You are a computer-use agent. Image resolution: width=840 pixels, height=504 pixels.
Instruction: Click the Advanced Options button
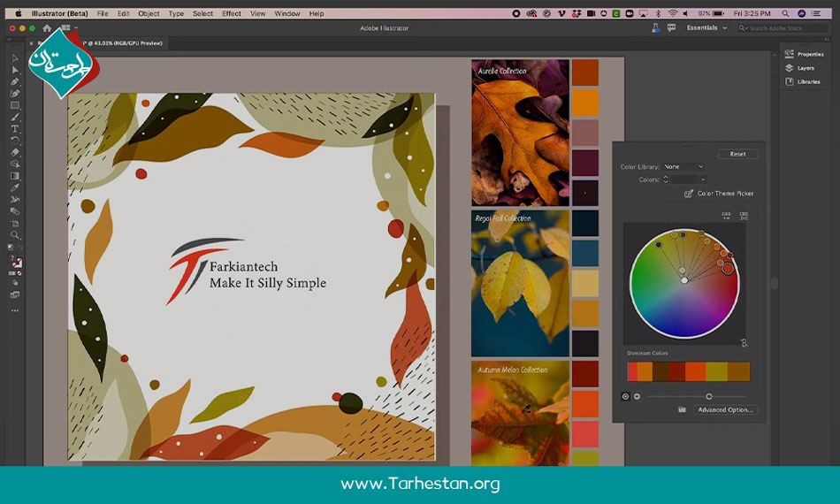pos(725,409)
